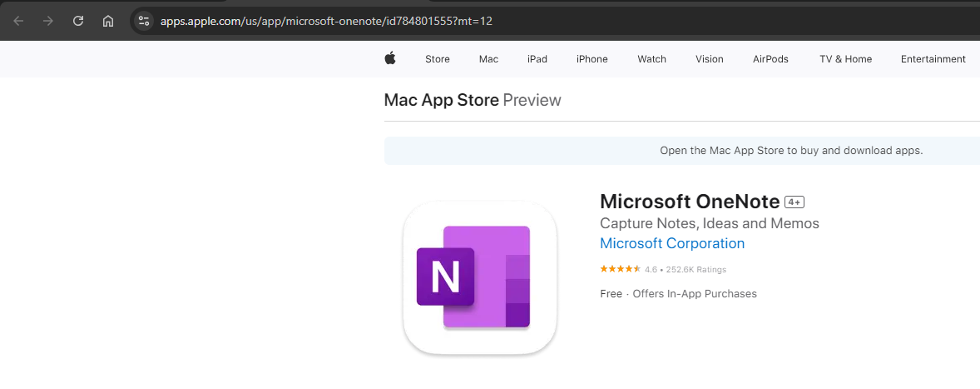Image resolution: width=980 pixels, height=389 pixels.
Task: Click the star rating 4.6 row
Action: coord(663,270)
